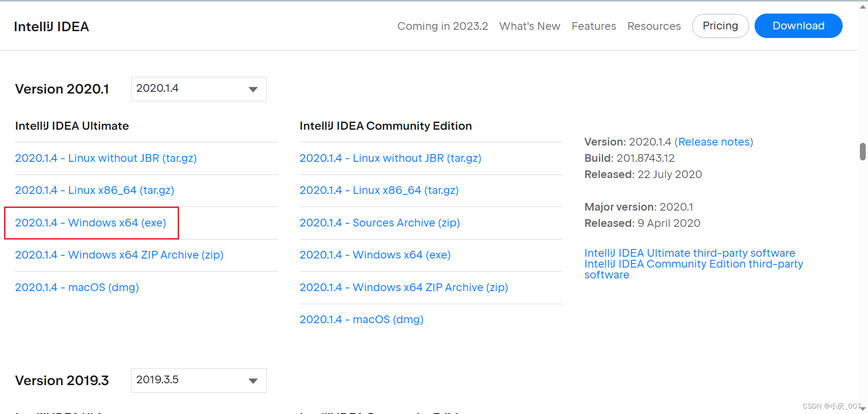Click the IntelliJ IDEA logo

[52, 26]
